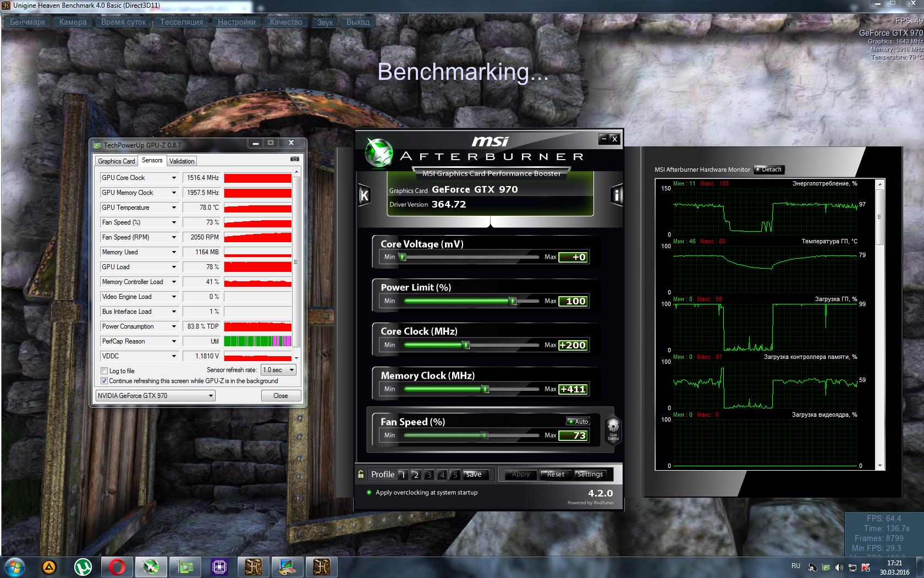Open the Камера menu in Heaven
924x578 pixels.
click(73, 22)
